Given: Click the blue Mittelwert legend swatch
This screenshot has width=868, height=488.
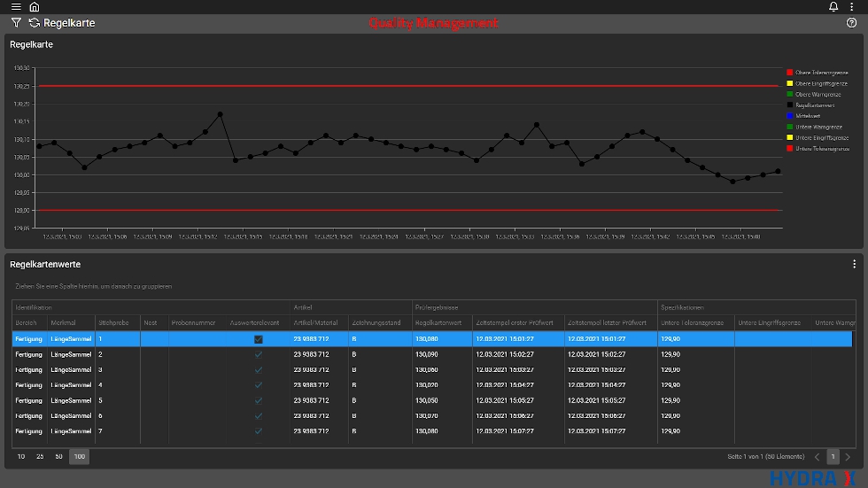Looking at the screenshot, I should point(790,116).
